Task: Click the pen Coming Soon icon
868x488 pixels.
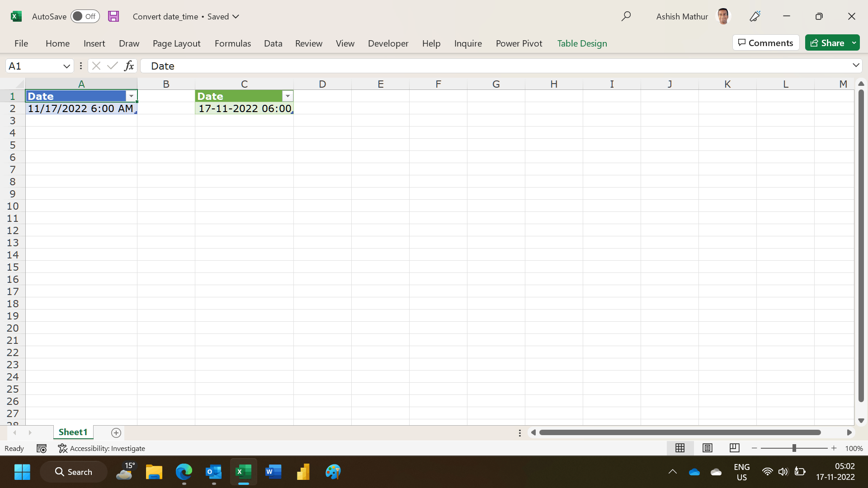Action: pyautogui.click(x=755, y=17)
